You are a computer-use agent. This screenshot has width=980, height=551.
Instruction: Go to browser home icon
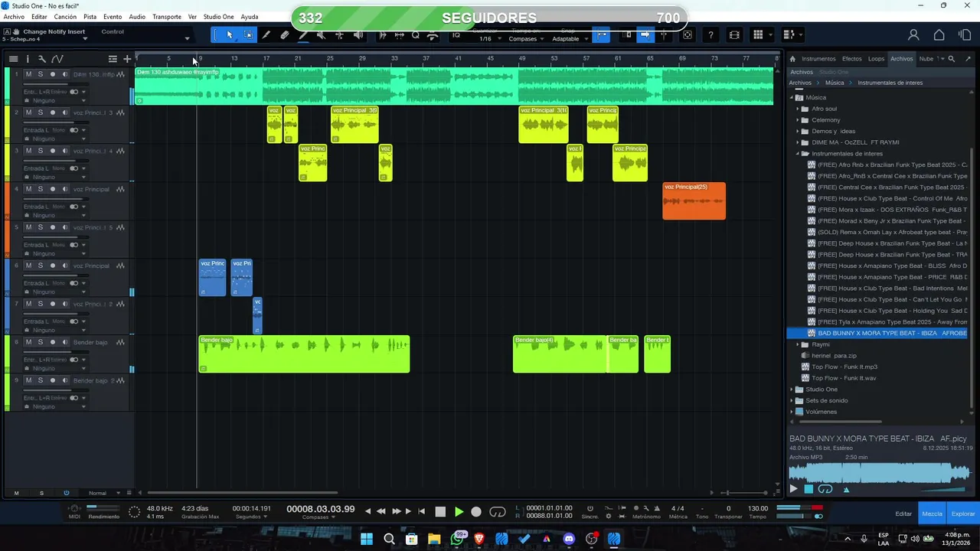[x=793, y=59]
